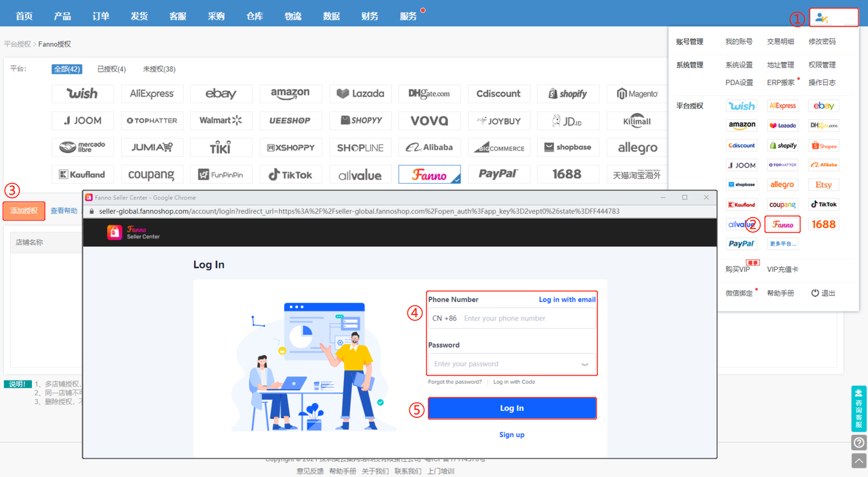Open the 查看帮助 link
The image size is (868, 477).
click(x=64, y=211)
